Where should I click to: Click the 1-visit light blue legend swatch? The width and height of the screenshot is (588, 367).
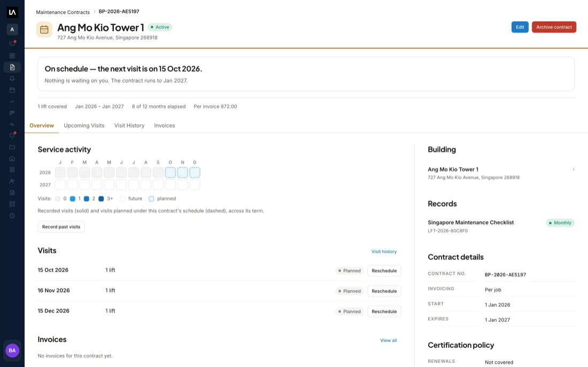[73, 199]
